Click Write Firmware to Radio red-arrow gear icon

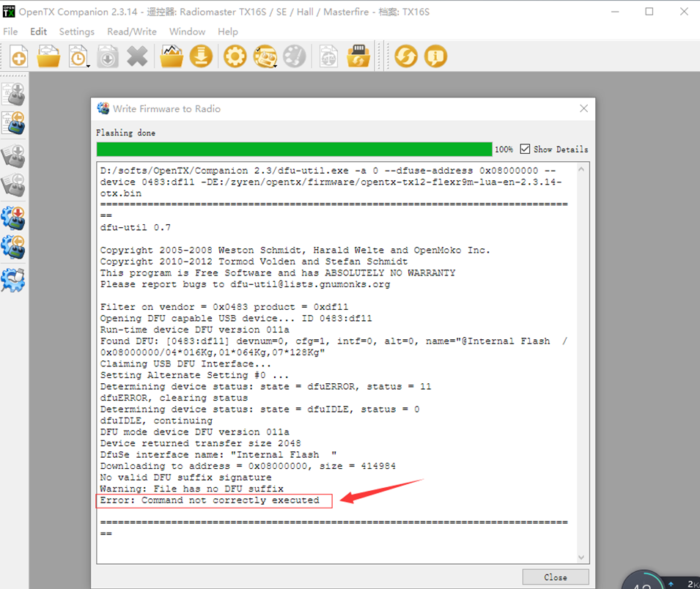coord(13,218)
